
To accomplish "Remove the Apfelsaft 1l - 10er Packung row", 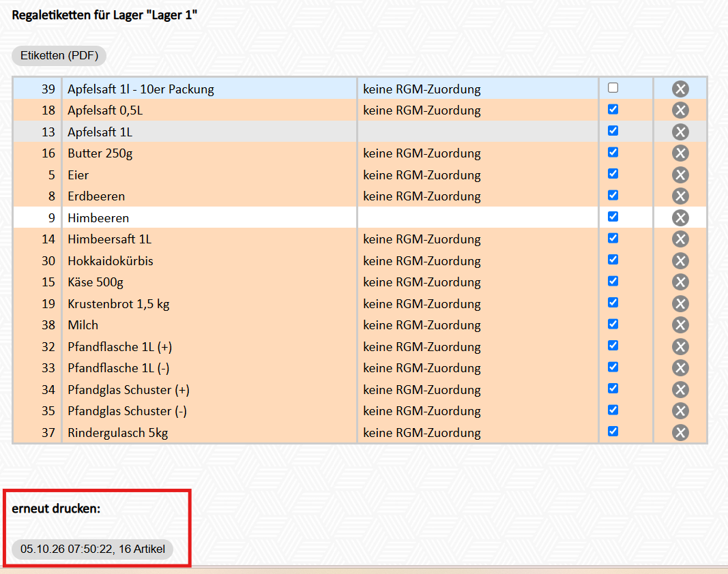I will click(680, 89).
